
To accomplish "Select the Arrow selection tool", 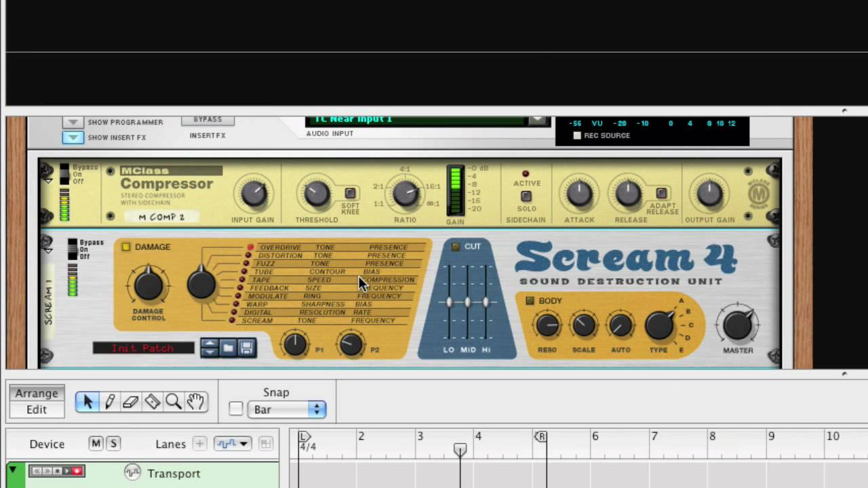I will coord(87,402).
